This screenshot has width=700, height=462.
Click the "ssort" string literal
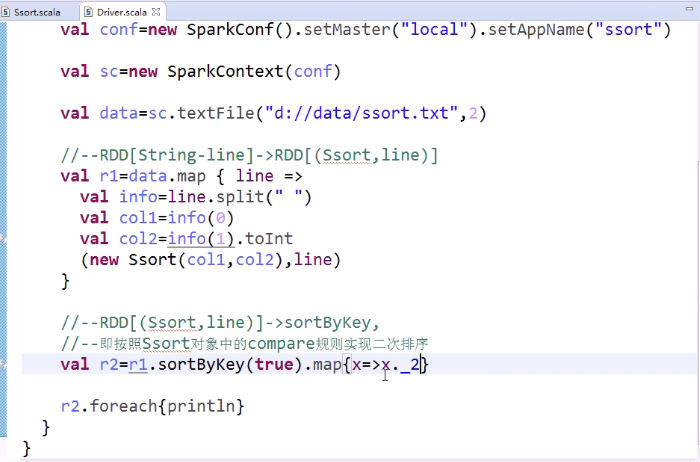click(x=628, y=29)
